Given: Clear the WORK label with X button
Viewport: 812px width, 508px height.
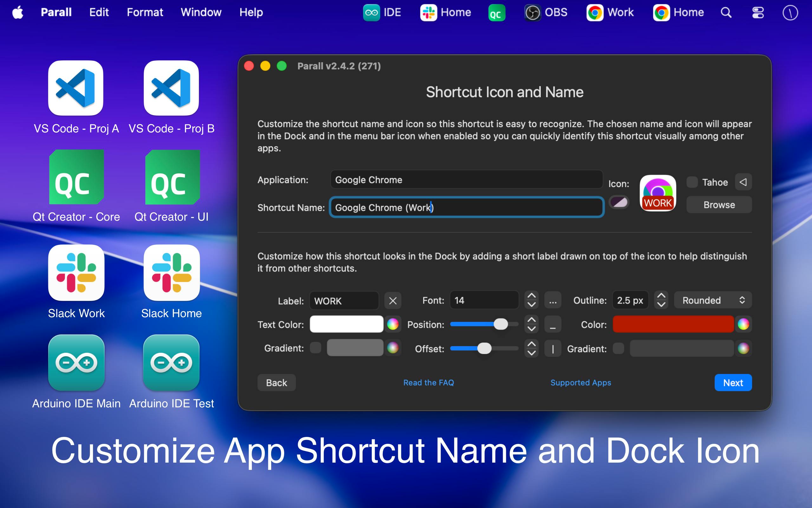Looking at the screenshot, I should click(393, 300).
